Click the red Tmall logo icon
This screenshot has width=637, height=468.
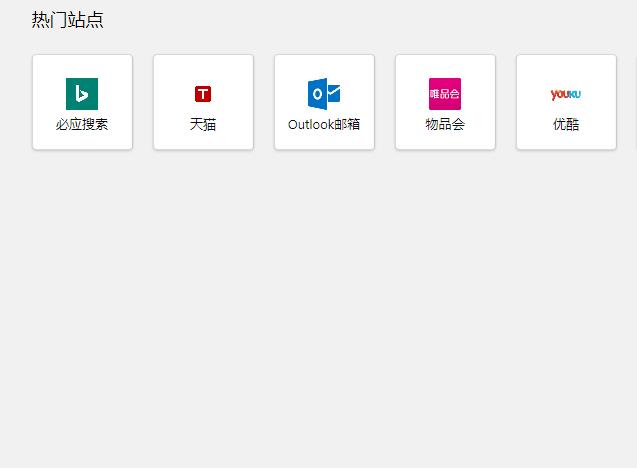[x=203, y=94]
